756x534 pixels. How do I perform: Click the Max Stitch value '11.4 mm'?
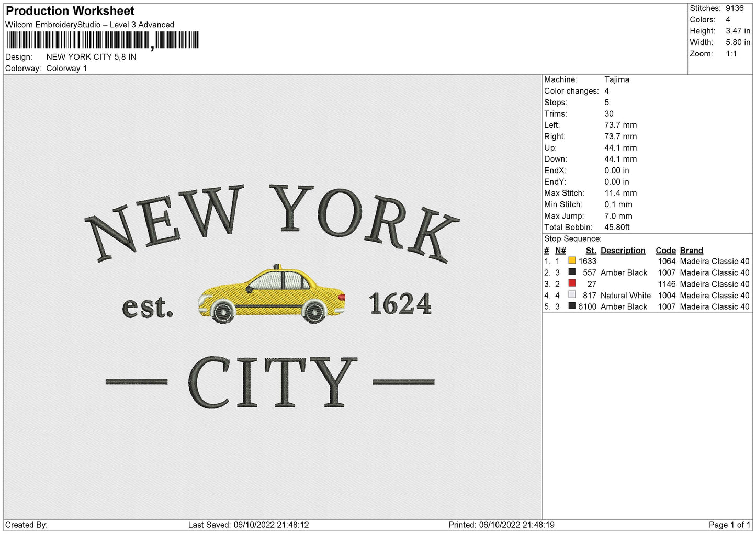click(620, 193)
